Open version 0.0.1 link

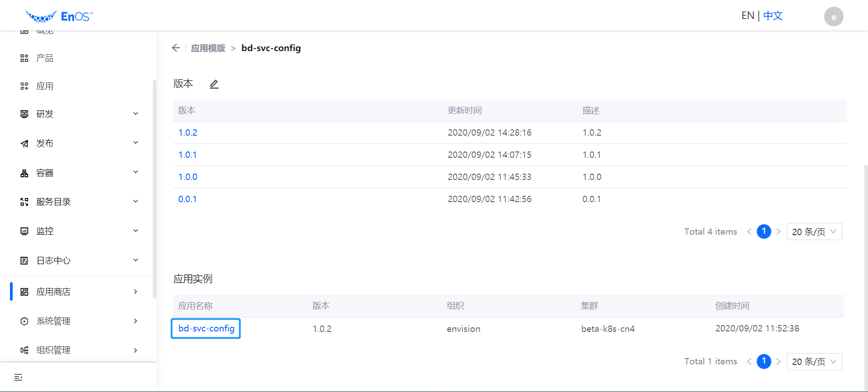click(188, 199)
